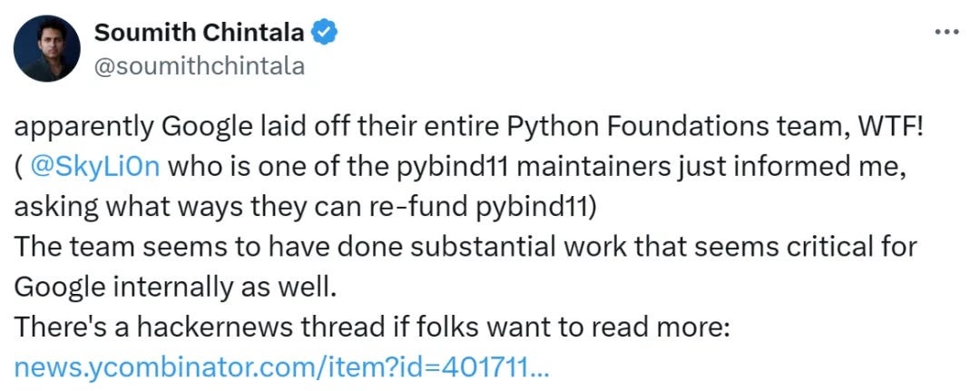Open the @SkyLiOn mention
Viewport: 980px width, 391px height.
pos(94,168)
